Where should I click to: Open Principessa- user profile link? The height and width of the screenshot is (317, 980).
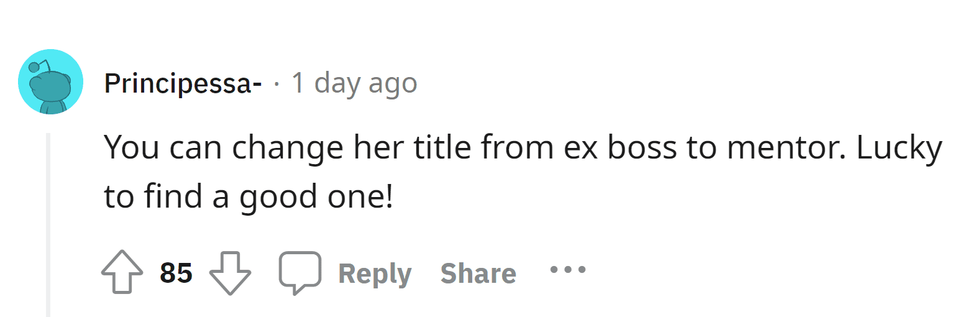click(x=183, y=83)
